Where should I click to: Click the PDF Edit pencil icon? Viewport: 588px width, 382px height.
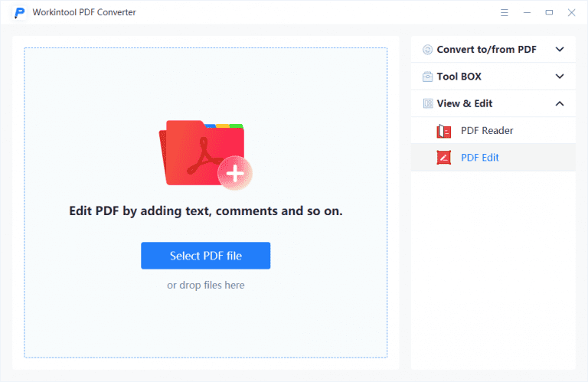pos(444,158)
